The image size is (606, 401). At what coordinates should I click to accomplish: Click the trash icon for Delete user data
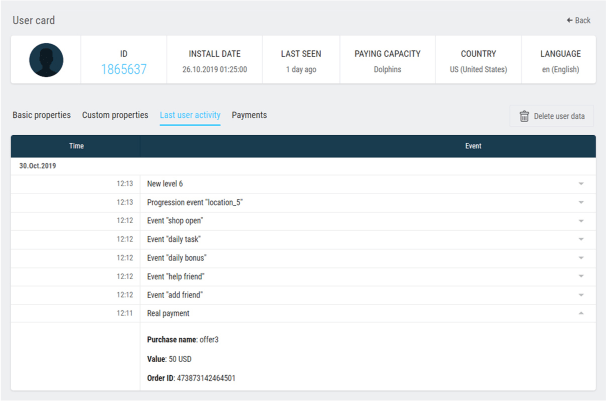coord(523,116)
